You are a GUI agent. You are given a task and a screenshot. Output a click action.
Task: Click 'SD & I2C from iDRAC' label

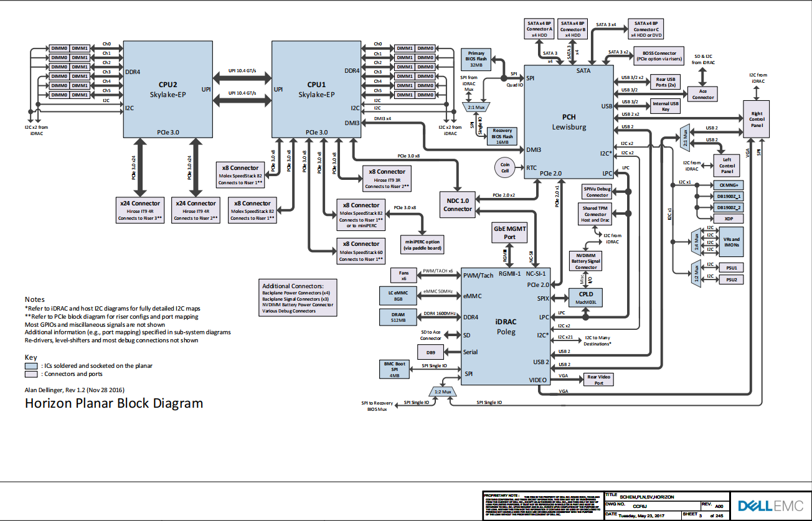(x=703, y=60)
